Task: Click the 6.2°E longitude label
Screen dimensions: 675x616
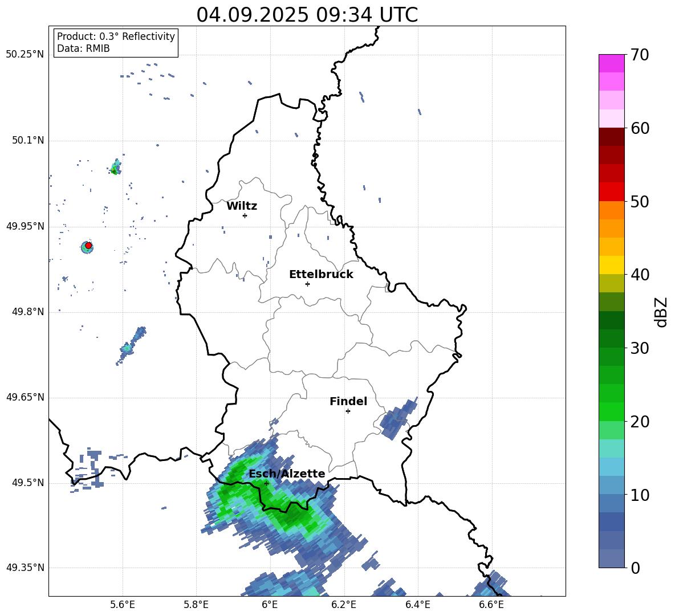Action: (344, 605)
